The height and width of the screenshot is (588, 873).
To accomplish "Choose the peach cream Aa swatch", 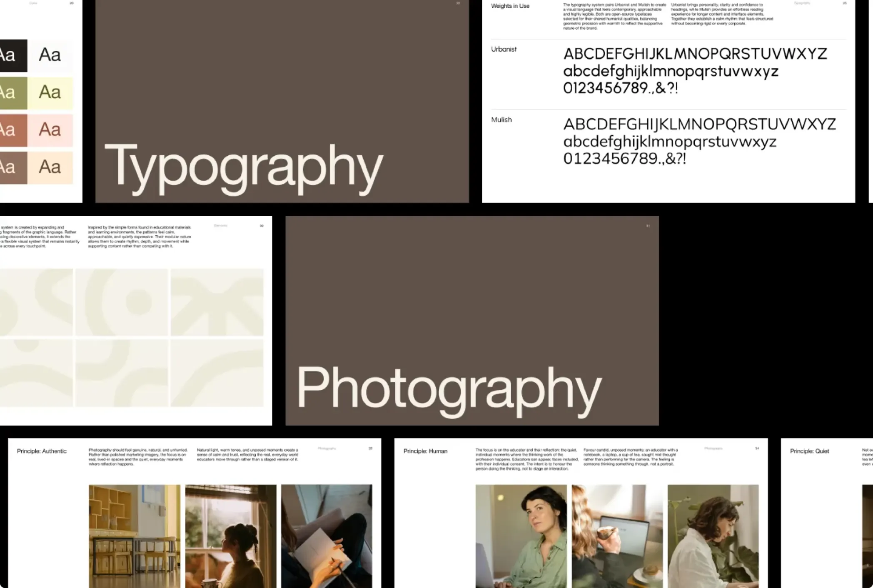I will point(50,168).
